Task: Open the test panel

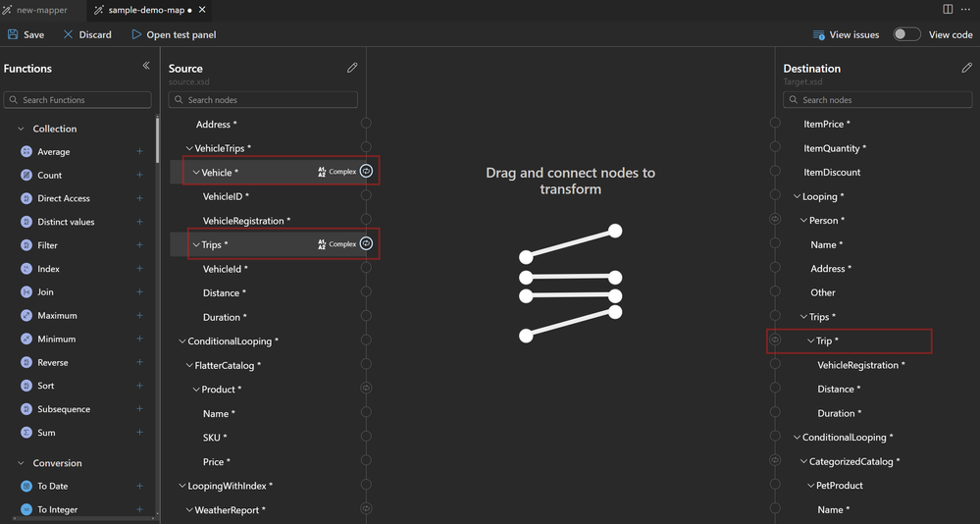Action: pos(174,34)
